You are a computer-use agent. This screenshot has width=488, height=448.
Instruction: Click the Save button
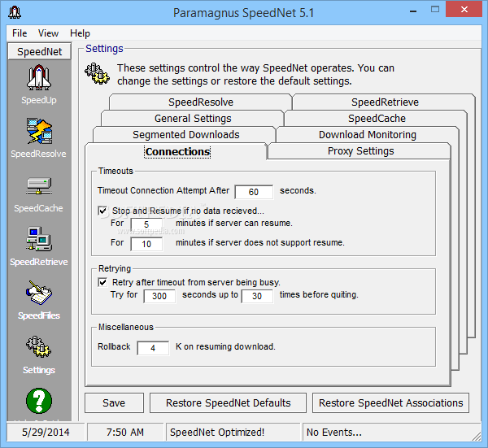114,403
